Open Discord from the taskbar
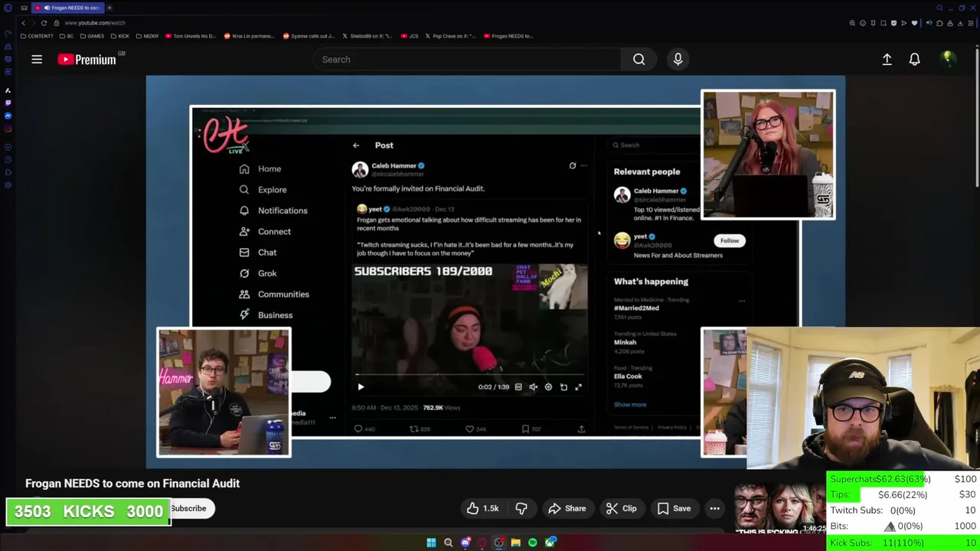The width and height of the screenshot is (980, 551). coord(465,543)
